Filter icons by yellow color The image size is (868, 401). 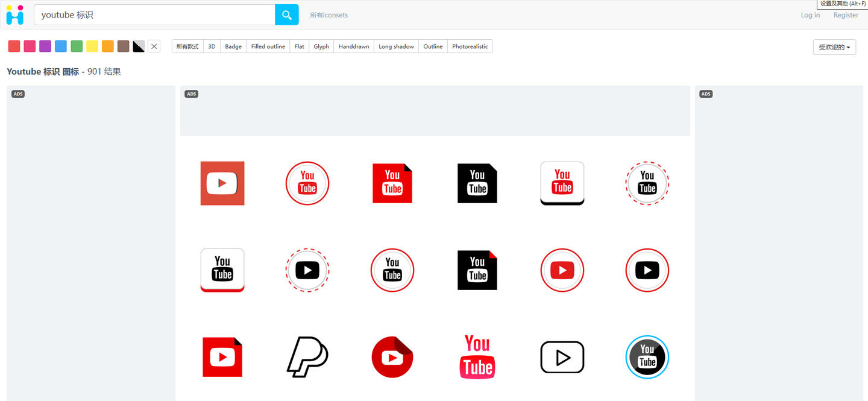click(92, 46)
